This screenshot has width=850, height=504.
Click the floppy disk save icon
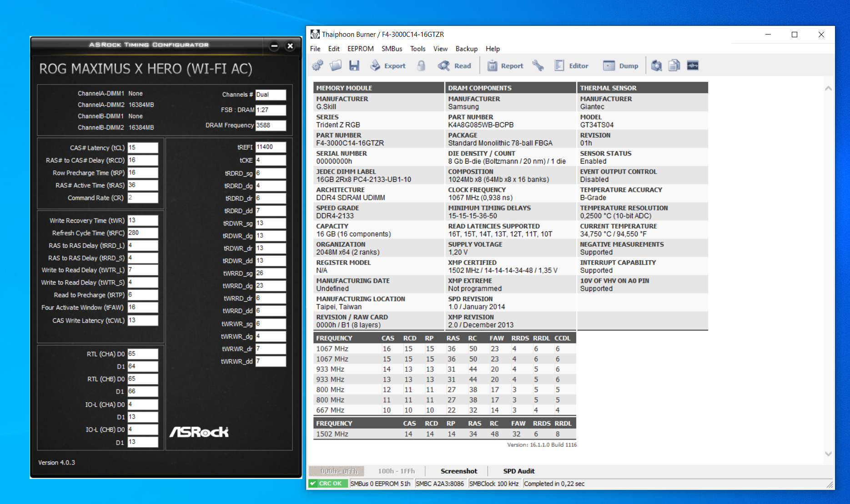[x=354, y=66]
